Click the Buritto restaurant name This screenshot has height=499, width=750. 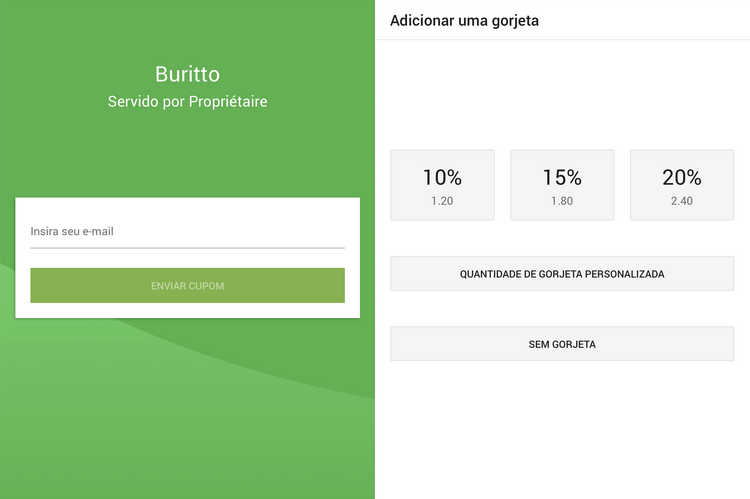point(187,74)
